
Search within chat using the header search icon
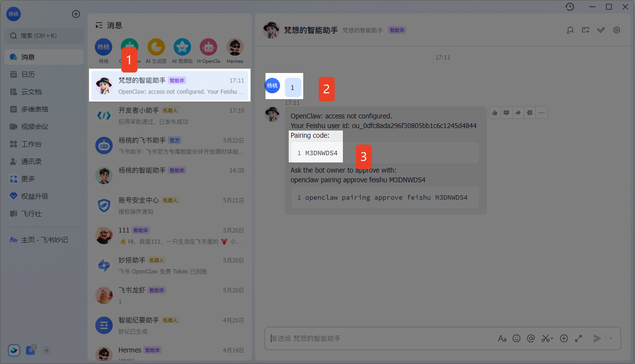570,30
